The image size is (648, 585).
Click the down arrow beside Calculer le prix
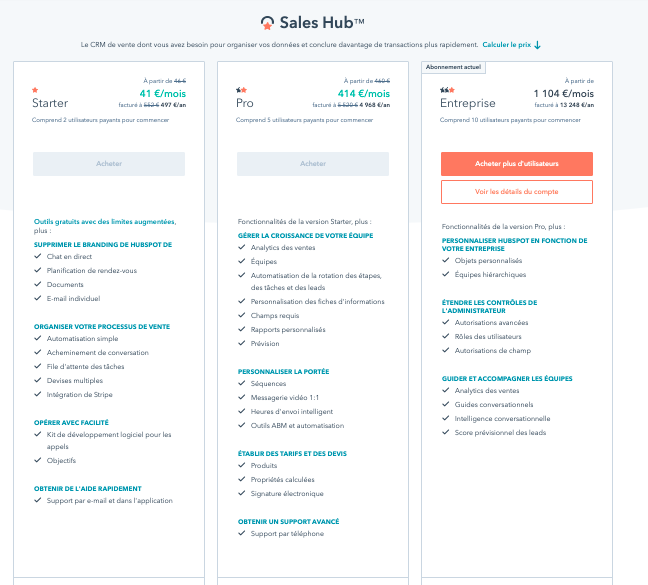tap(537, 45)
